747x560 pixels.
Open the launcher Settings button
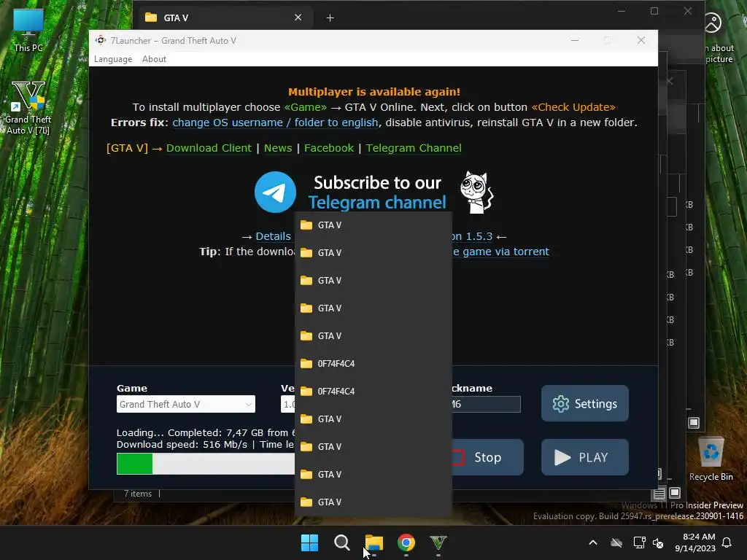coord(584,403)
